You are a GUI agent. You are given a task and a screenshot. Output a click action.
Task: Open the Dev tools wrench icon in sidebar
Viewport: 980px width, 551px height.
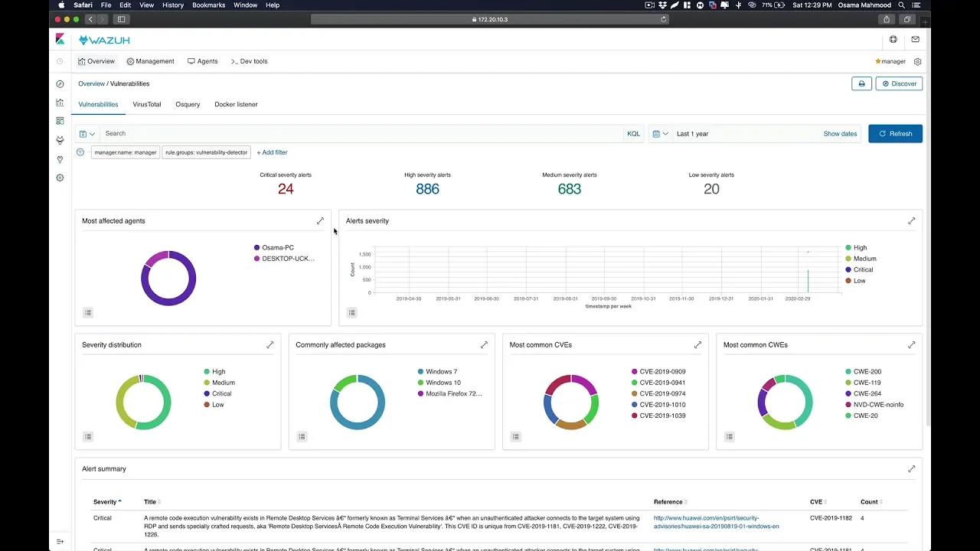tap(60, 159)
